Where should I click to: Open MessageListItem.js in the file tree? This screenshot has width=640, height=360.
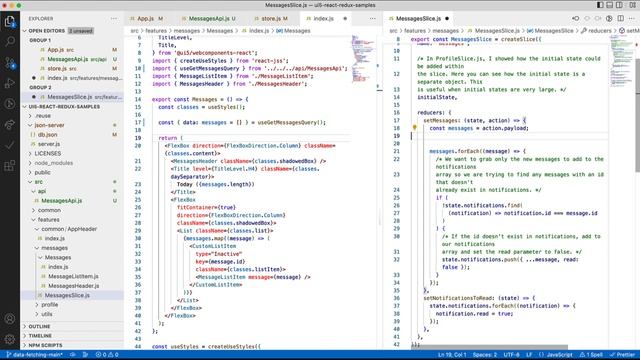point(72,276)
